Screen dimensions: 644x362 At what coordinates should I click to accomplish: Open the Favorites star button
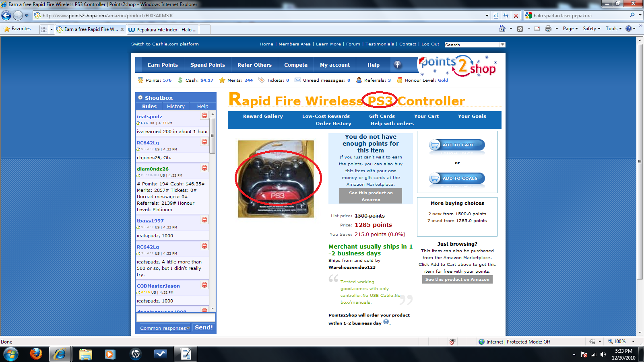(17, 29)
